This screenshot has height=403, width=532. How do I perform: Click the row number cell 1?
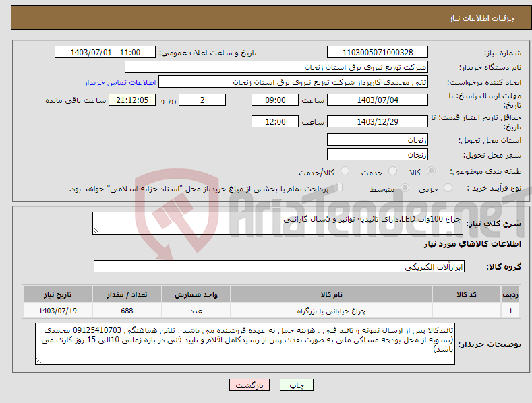coord(510,311)
